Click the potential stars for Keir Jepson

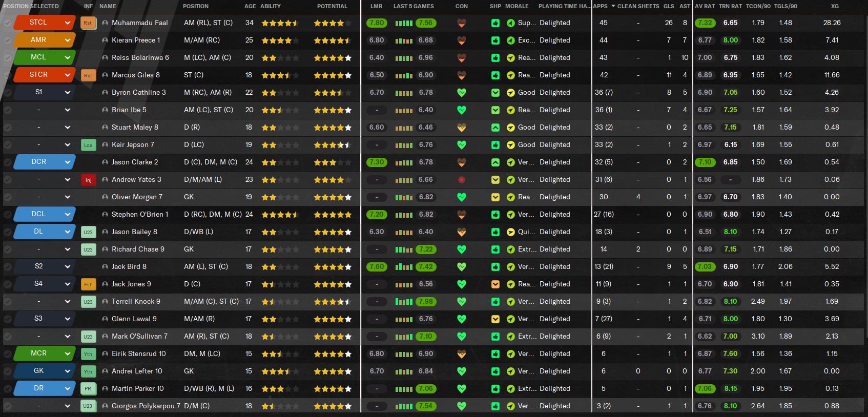333,145
